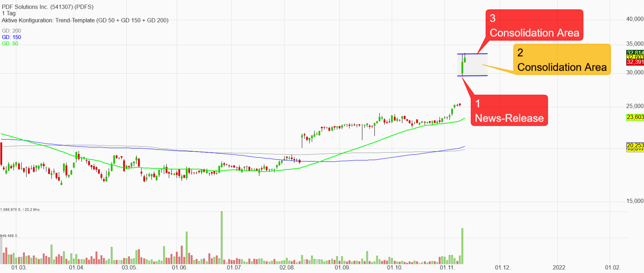644x273 pixels.
Task: Toggle the blue 'GD: 150' legend entry
Action: [x=11, y=37]
